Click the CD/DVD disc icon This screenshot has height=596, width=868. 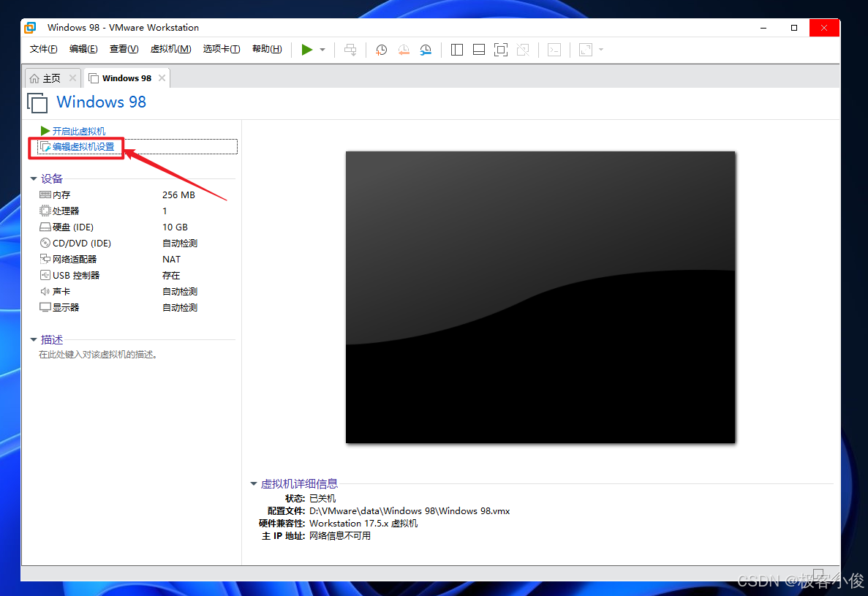(x=45, y=243)
